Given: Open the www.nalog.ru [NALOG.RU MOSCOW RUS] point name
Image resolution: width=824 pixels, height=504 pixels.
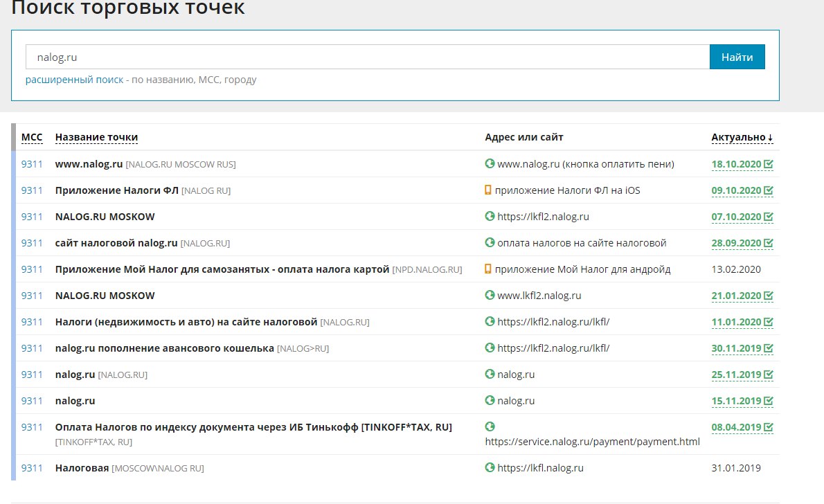Looking at the screenshot, I should [89, 164].
